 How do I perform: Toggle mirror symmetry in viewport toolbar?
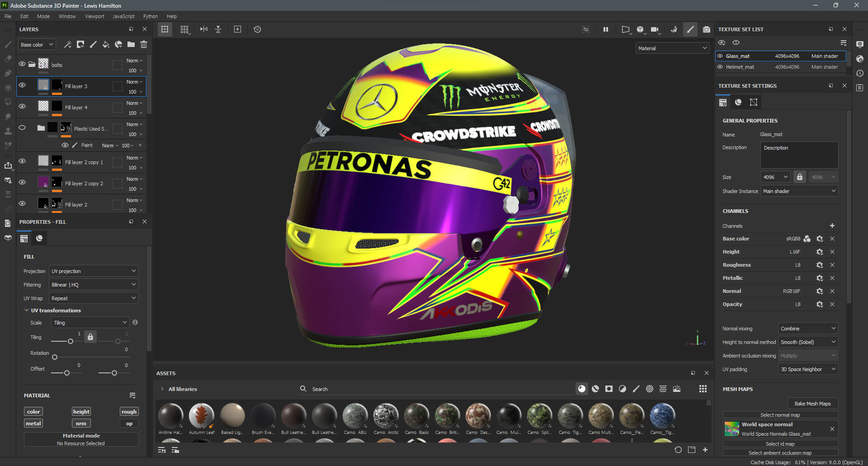[x=204, y=29]
